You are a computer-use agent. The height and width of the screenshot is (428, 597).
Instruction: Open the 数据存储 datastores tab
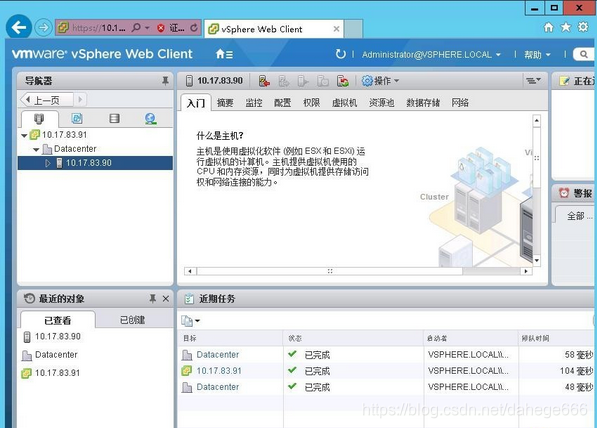[x=423, y=103]
